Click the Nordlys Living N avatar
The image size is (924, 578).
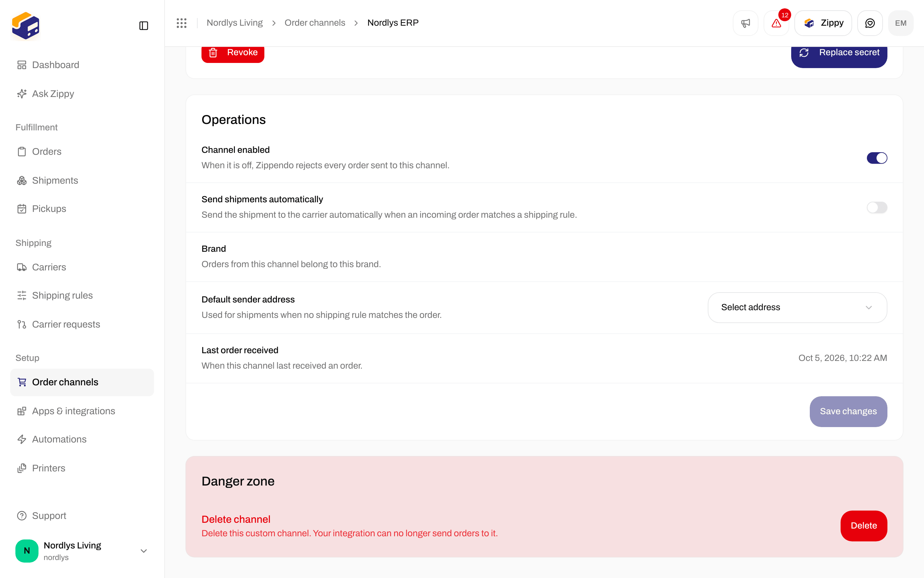pos(27,551)
